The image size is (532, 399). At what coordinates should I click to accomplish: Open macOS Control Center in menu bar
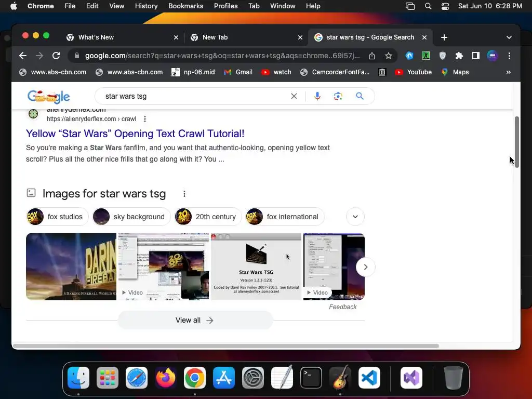(445, 6)
